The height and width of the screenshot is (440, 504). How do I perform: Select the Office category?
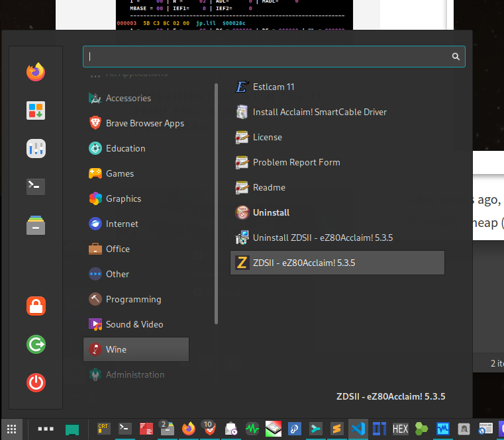click(x=136, y=249)
